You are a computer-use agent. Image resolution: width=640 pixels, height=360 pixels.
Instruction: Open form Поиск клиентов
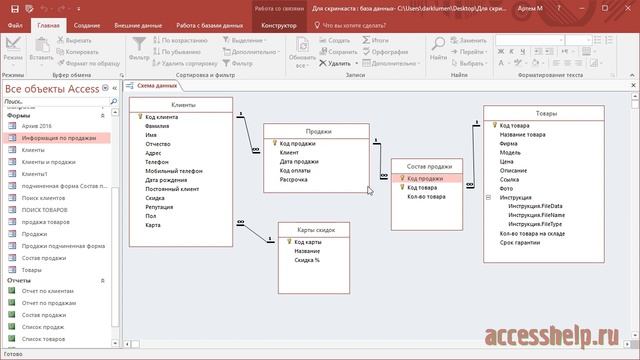tap(43, 198)
